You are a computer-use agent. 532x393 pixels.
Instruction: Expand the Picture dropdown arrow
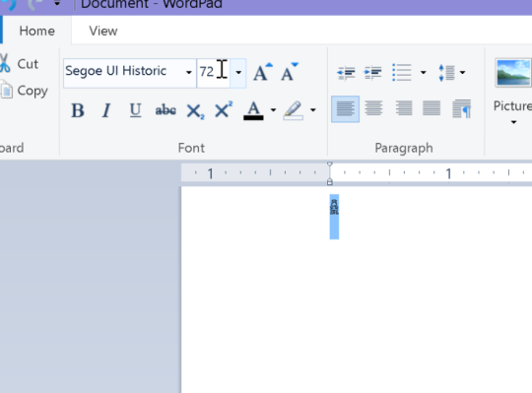point(513,122)
